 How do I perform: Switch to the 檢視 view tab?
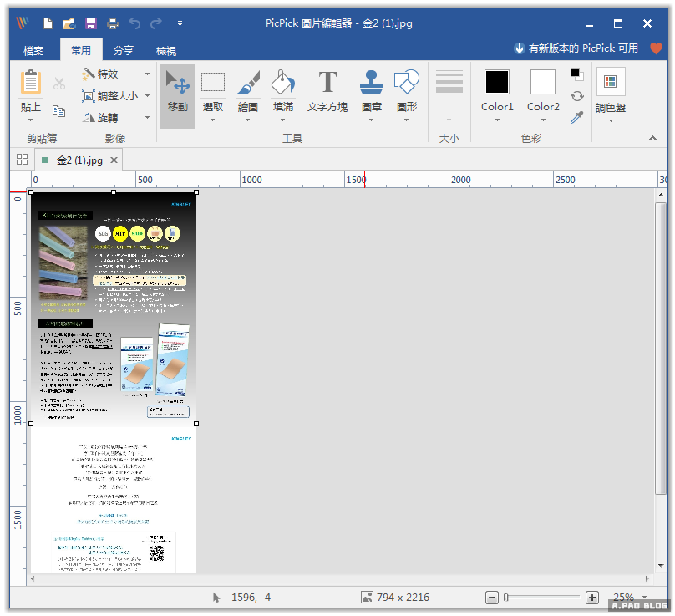coord(166,51)
